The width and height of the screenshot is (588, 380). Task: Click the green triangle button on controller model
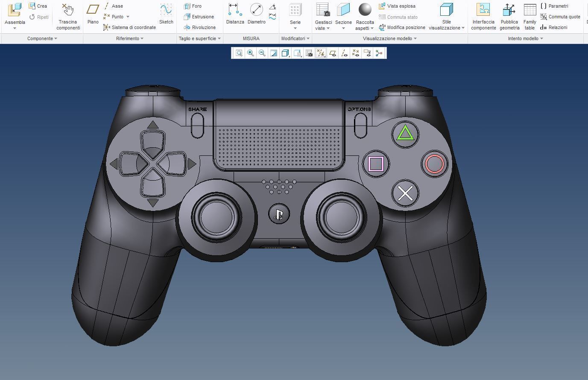pos(405,134)
